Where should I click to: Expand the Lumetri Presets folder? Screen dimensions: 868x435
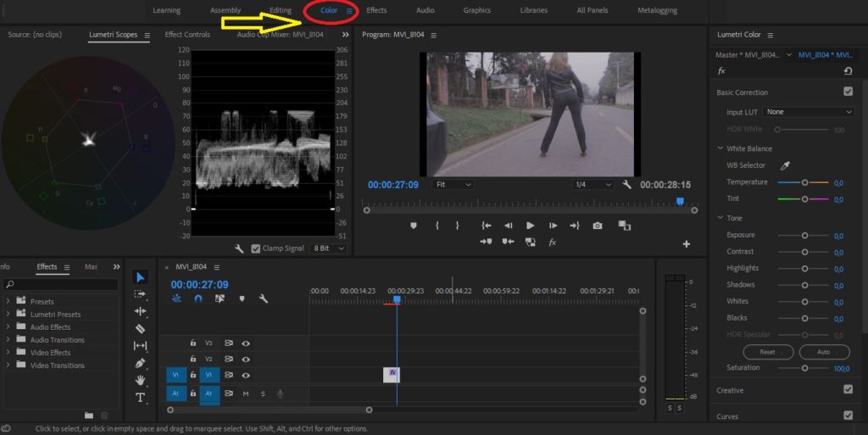click(x=8, y=314)
